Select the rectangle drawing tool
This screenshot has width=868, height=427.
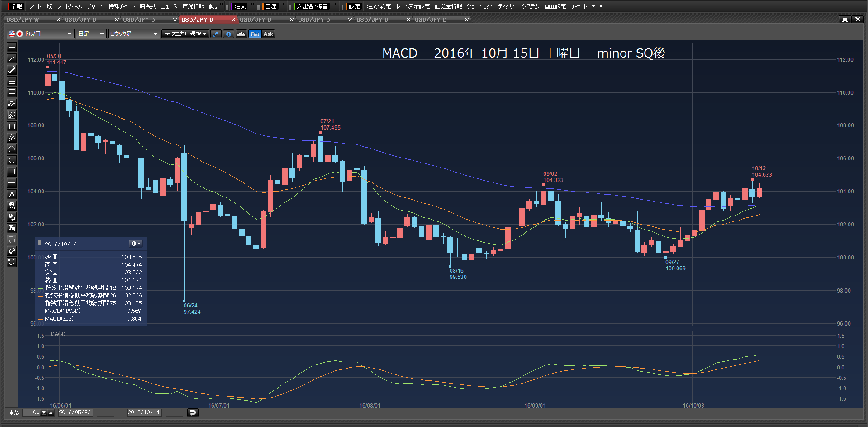[x=12, y=172]
